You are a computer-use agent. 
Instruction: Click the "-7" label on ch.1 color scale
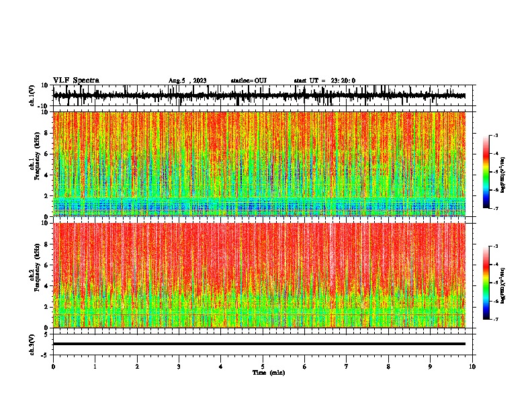click(496, 208)
